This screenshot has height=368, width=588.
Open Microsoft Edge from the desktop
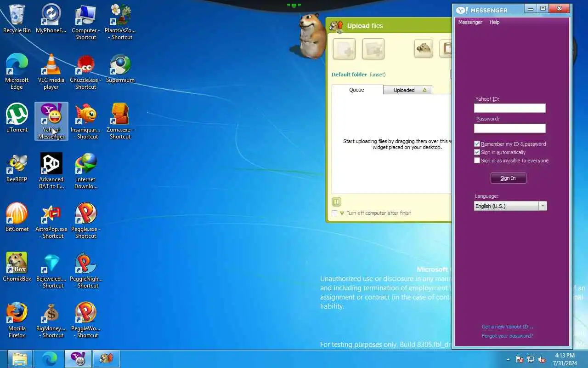17,72
